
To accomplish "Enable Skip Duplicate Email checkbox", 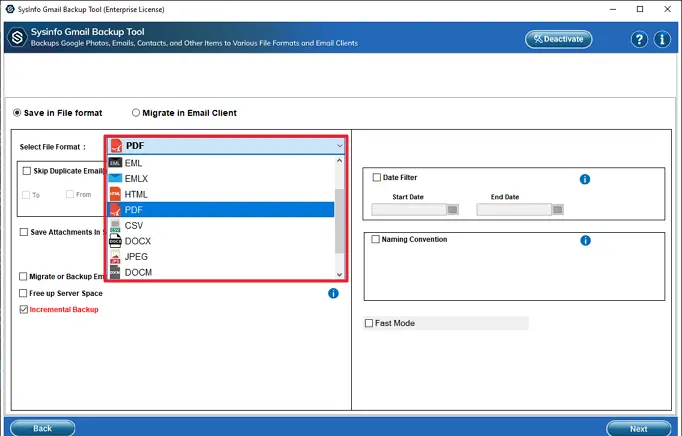I will pos(27,171).
